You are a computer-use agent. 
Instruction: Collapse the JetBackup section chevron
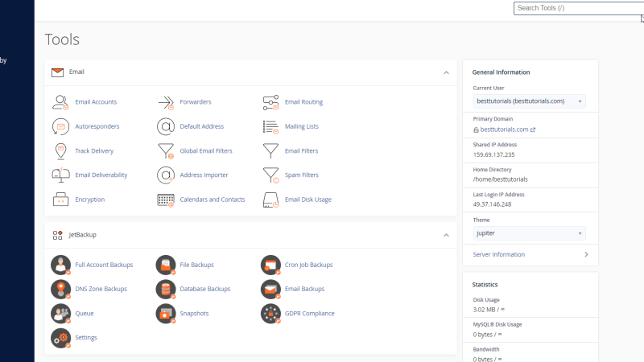446,235
